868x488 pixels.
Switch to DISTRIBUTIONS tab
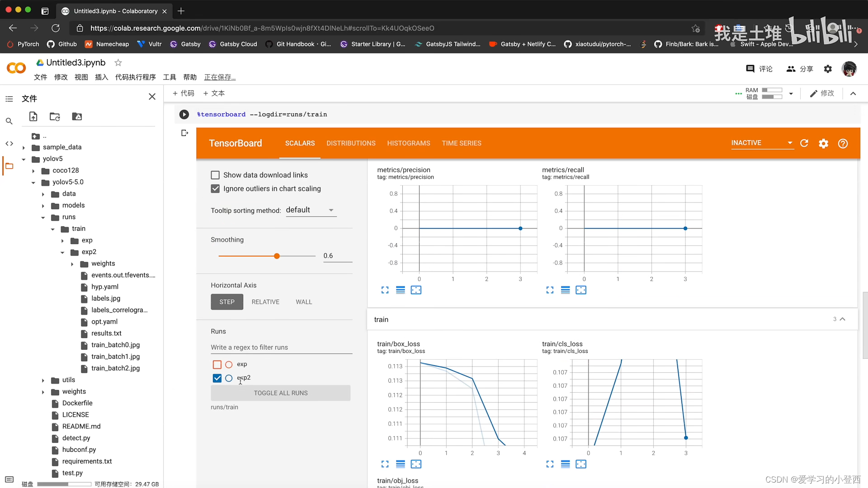[351, 143]
